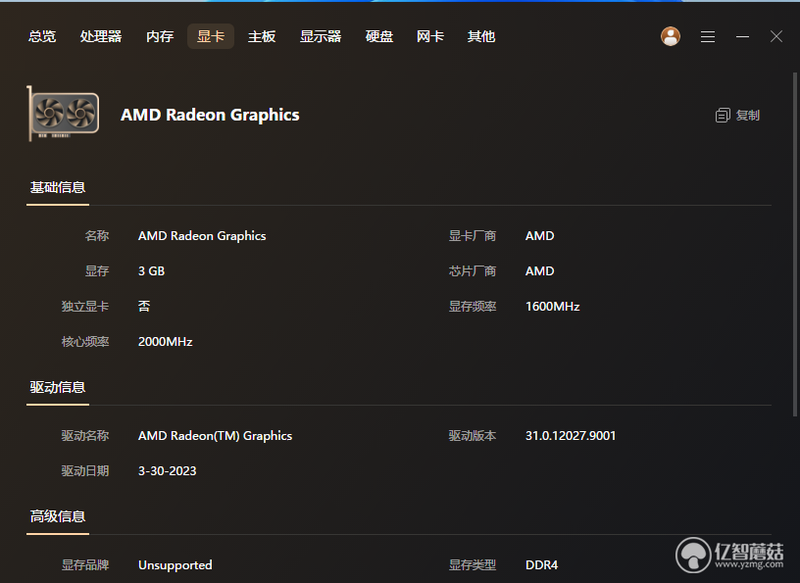Click the graphics card image

pos(63,114)
